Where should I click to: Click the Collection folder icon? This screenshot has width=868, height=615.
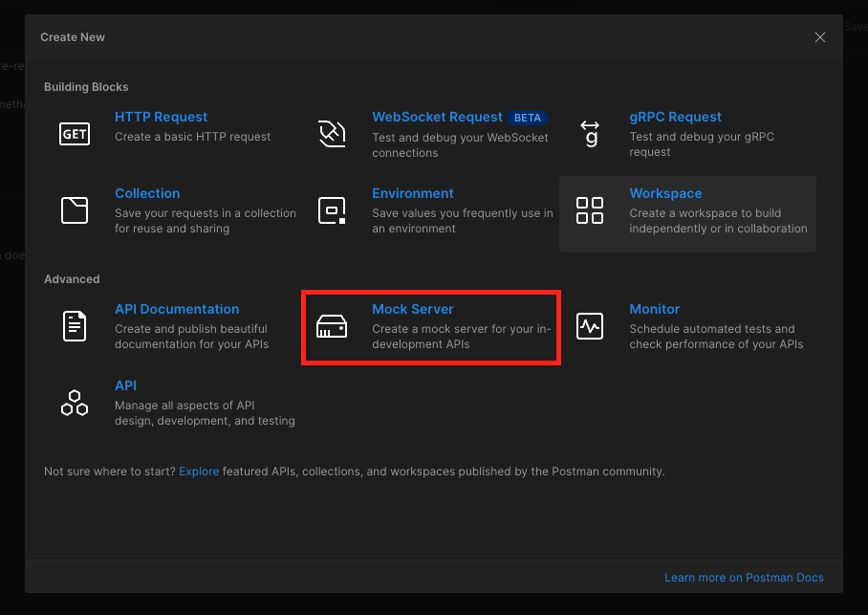coord(75,210)
